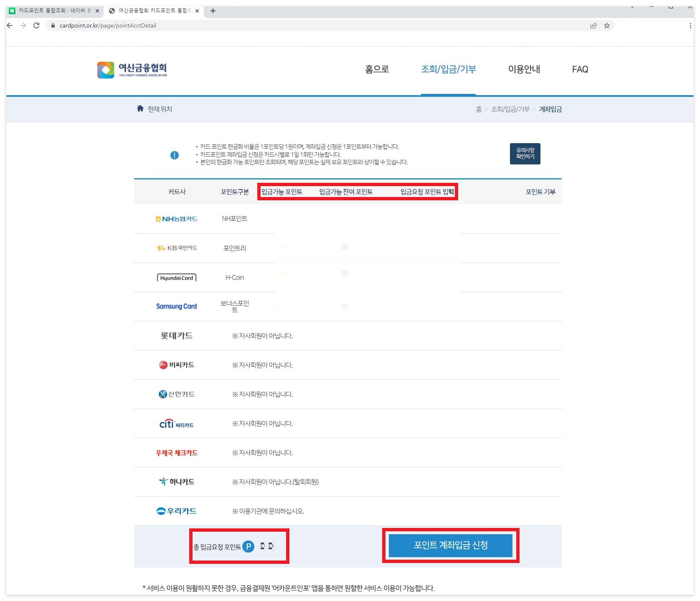Click the 하나카드 logo
Screen dimensions: 700x601
[176, 482]
